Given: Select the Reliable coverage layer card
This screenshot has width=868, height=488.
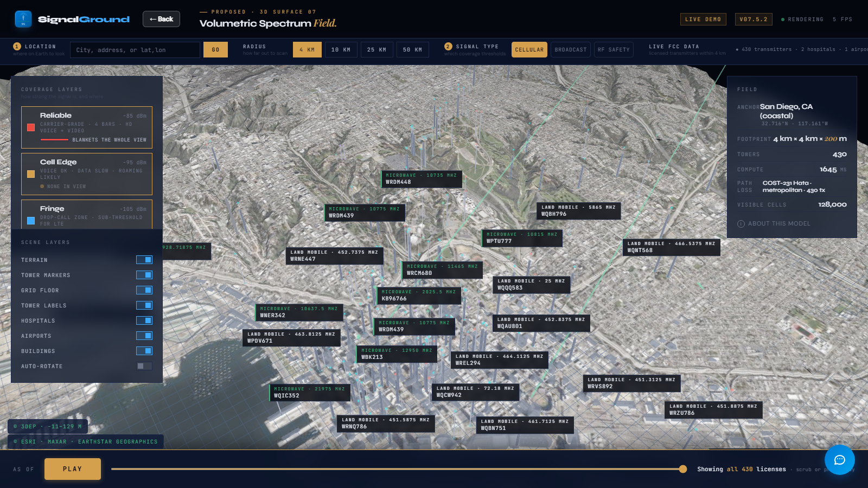Looking at the screenshot, I should pyautogui.click(x=87, y=127).
